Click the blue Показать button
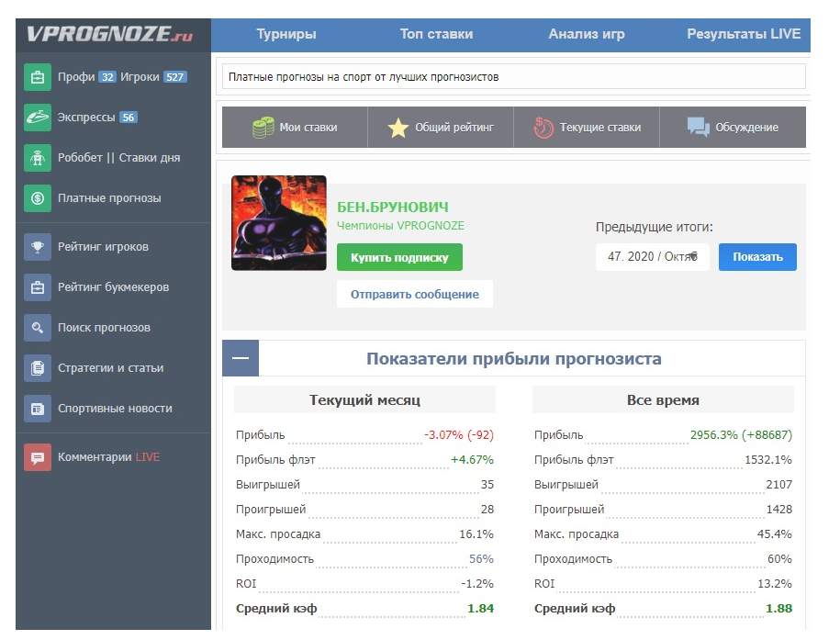Viewport: 840px width, 640px height. point(757,257)
